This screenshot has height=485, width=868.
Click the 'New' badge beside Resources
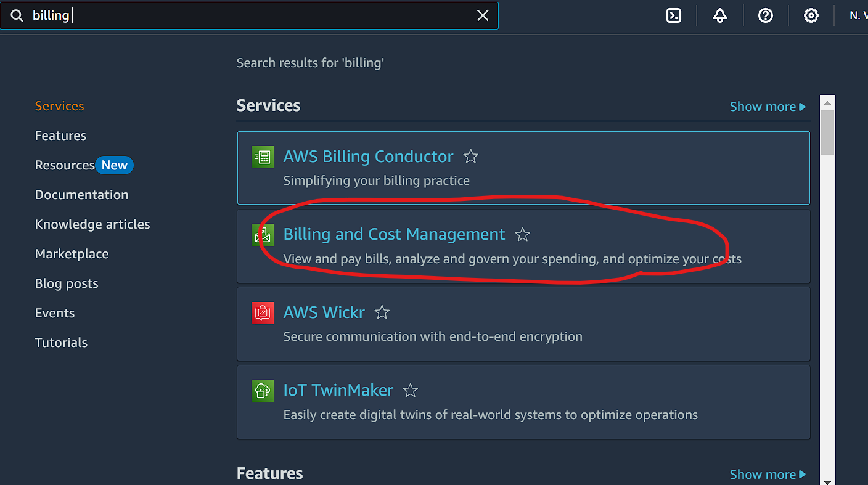pos(115,165)
